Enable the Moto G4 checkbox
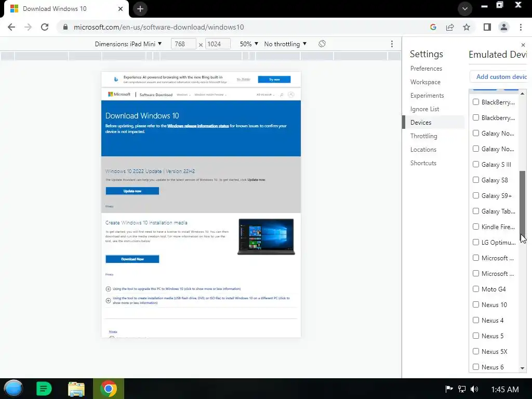The image size is (532, 399). [x=476, y=289]
